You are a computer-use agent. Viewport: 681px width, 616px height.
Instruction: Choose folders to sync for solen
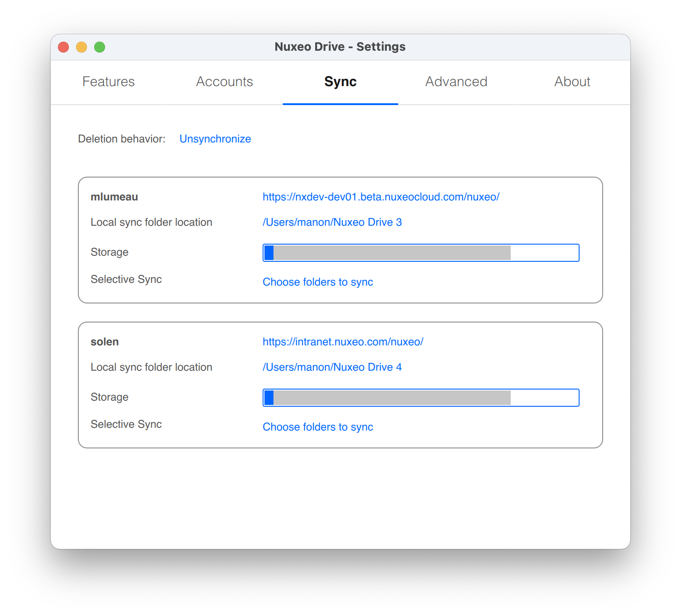tap(318, 427)
